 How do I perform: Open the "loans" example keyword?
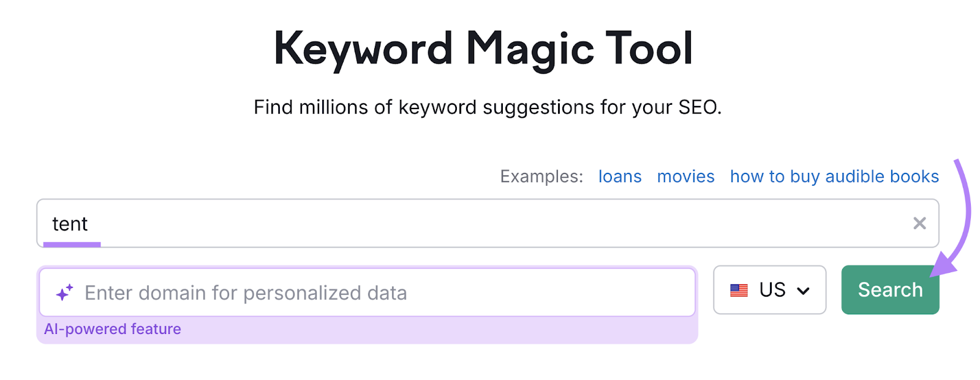point(619,177)
